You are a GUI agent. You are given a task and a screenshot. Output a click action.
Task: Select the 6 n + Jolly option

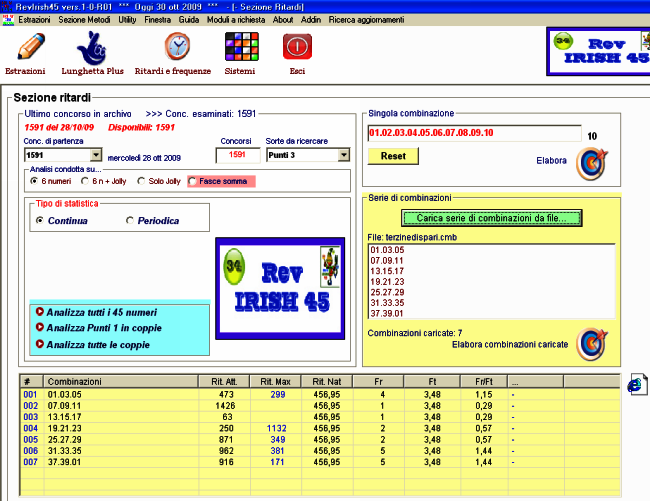click(85, 181)
